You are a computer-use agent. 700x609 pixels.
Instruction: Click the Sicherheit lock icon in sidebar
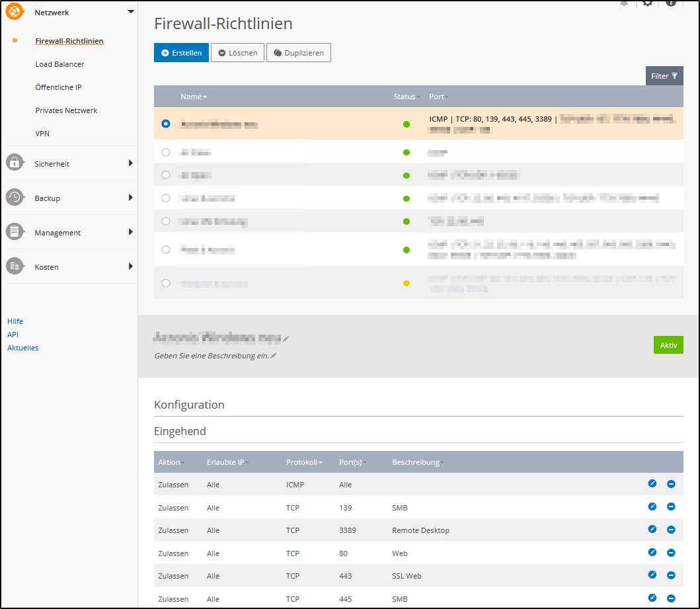tap(15, 163)
